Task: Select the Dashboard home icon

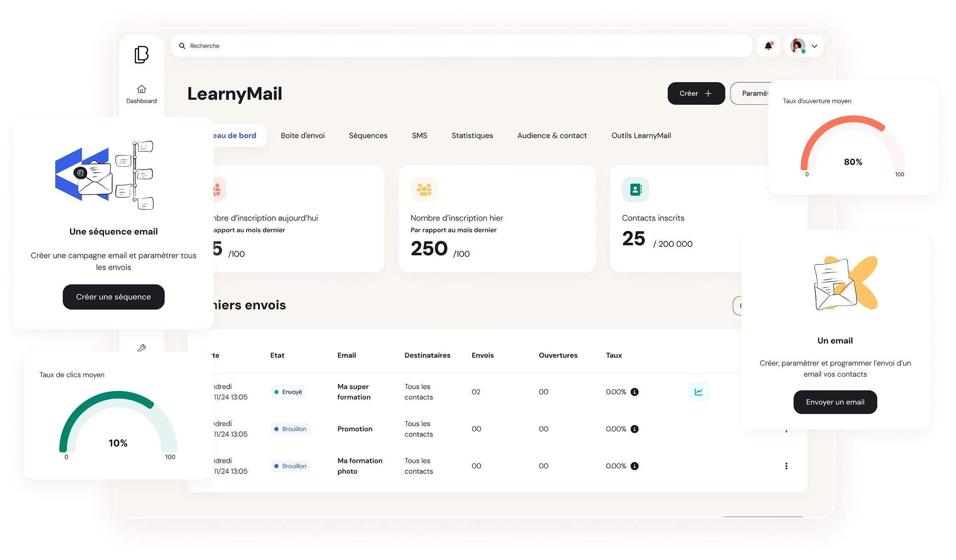Action: click(142, 89)
